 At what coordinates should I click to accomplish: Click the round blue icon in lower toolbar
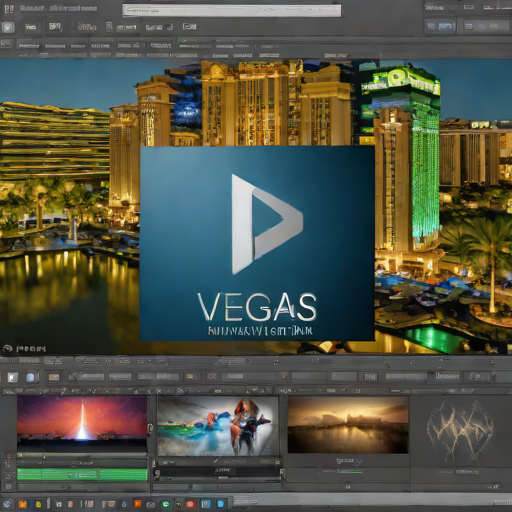tap(31, 377)
